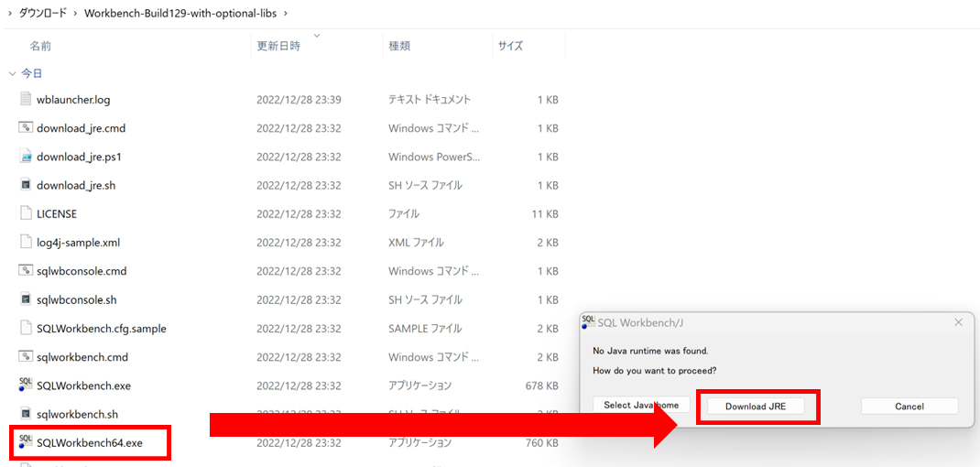980x467 pixels.
Task: Click the 今日 group label
Action: [x=32, y=74]
